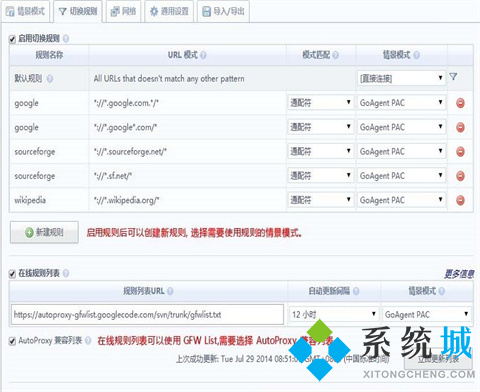Toggle the 在线规则列表 checkbox
The height and width of the screenshot is (392, 480).
tap(12, 274)
